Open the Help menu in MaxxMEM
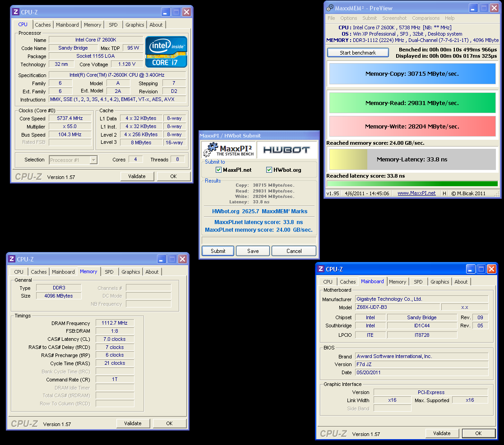Screen dimensions: 504x445 coord(450,18)
